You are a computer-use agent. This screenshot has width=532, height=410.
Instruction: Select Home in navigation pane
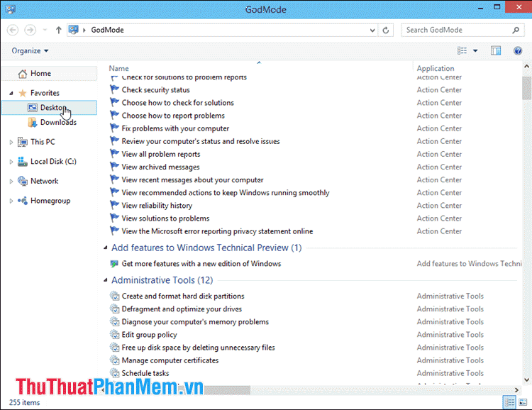pos(49,73)
